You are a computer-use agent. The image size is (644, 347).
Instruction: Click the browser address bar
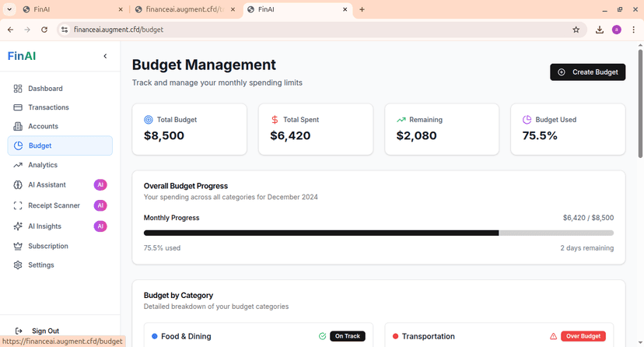tap(311, 30)
